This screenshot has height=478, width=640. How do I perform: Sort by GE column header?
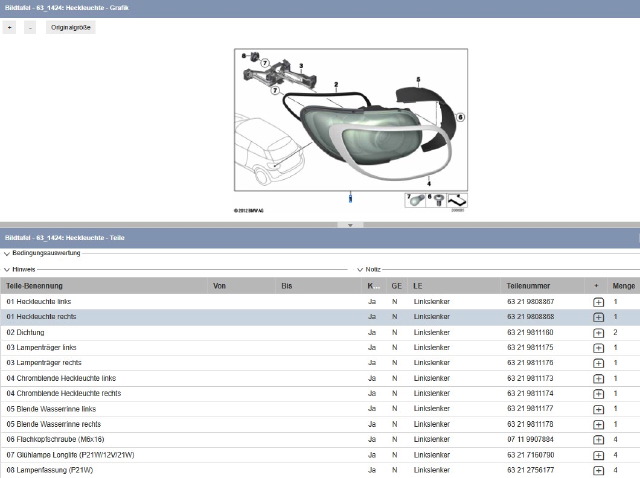coord(396,286)
